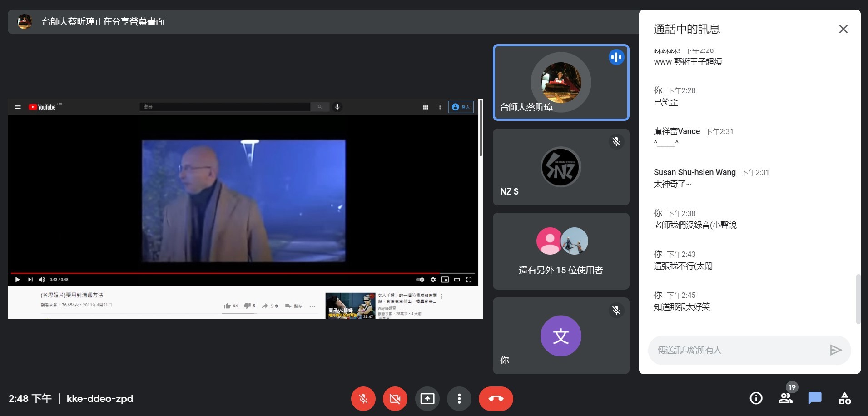Click message '太神奇了~' in chat

coord(672,184)
